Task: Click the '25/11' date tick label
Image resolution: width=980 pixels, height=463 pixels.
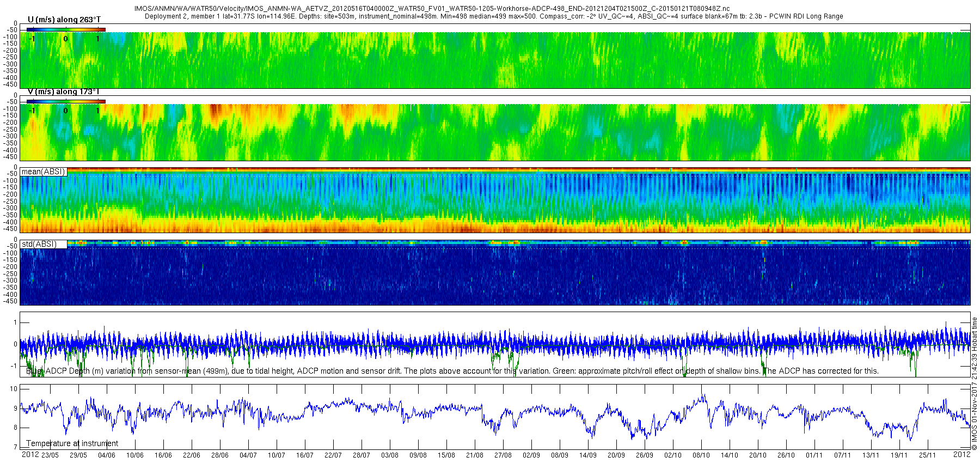Action: tap(928, 455)
